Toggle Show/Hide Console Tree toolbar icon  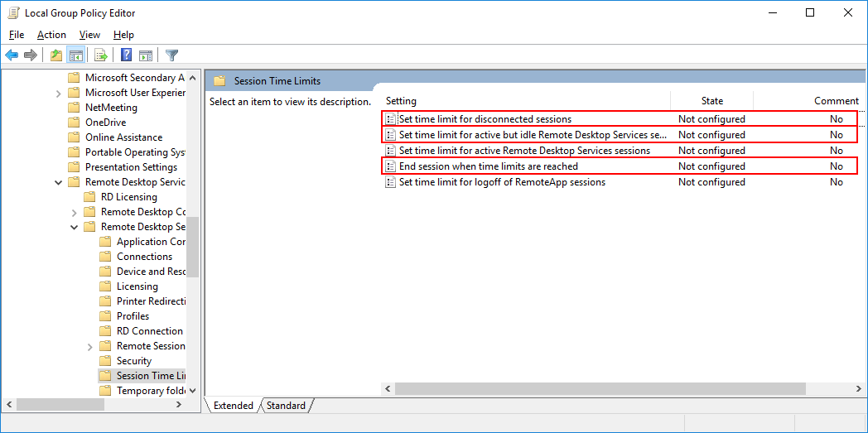tap(76, 55)
